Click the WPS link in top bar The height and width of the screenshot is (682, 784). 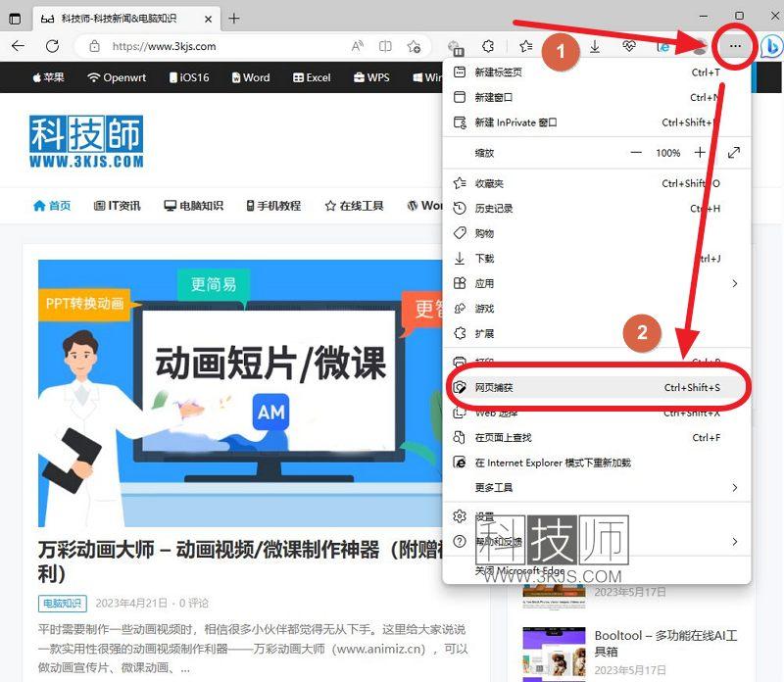coord(371,77)
